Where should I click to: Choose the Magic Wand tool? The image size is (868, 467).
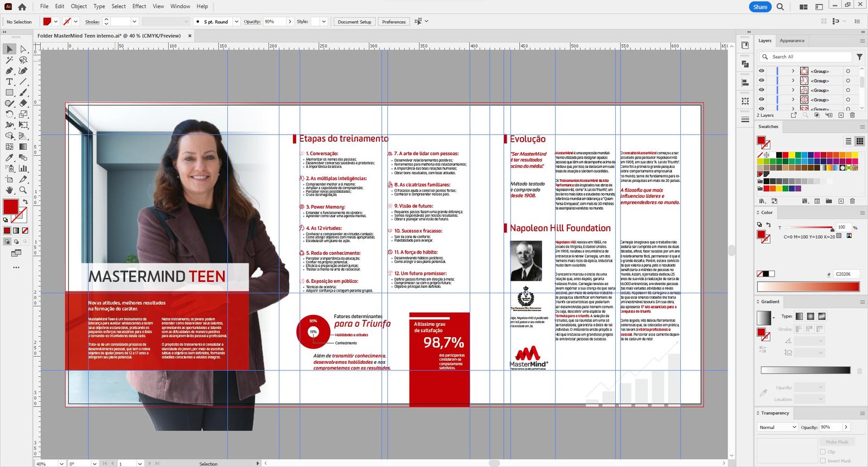point(9,60)
